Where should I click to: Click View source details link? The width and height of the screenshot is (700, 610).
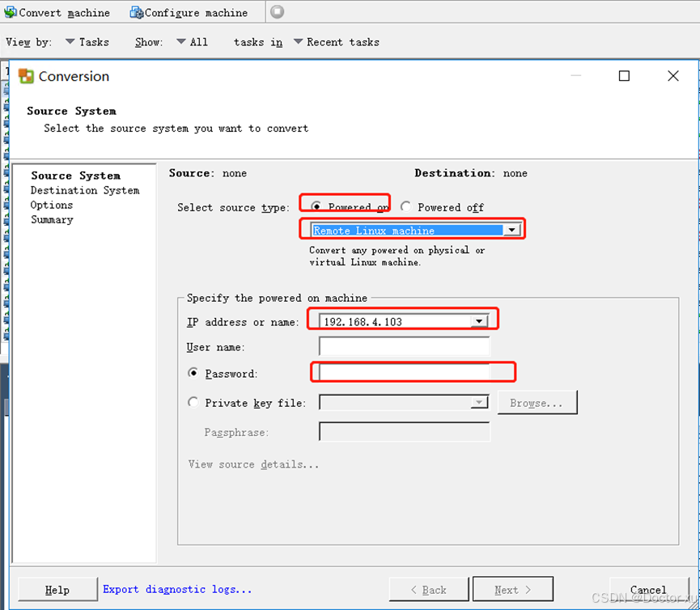pyautogui.click(x=253, y=464)
